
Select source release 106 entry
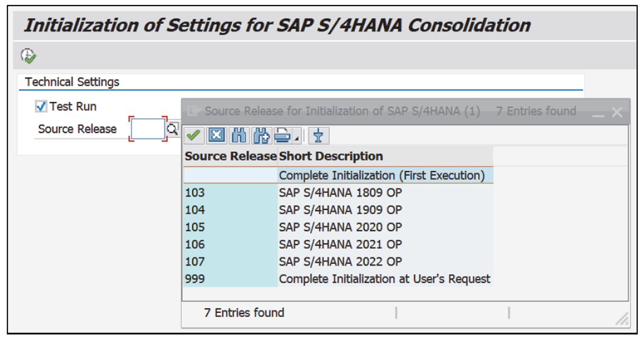(195, 244)
